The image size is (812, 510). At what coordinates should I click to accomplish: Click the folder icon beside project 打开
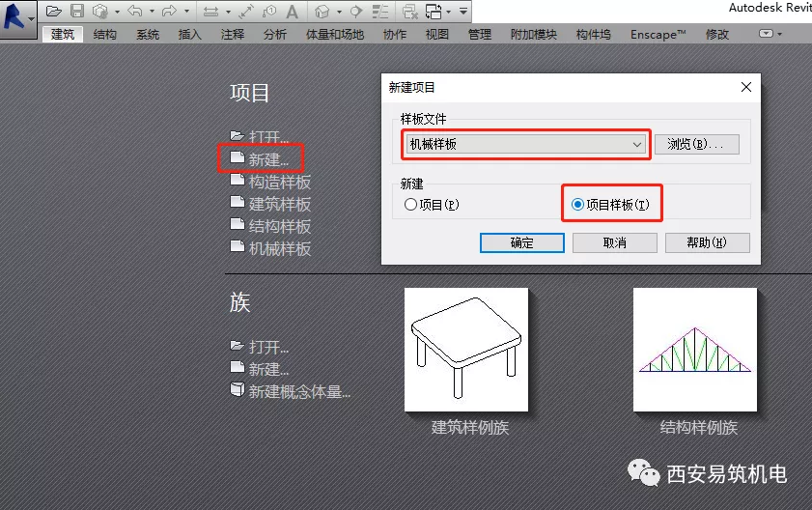238,136
